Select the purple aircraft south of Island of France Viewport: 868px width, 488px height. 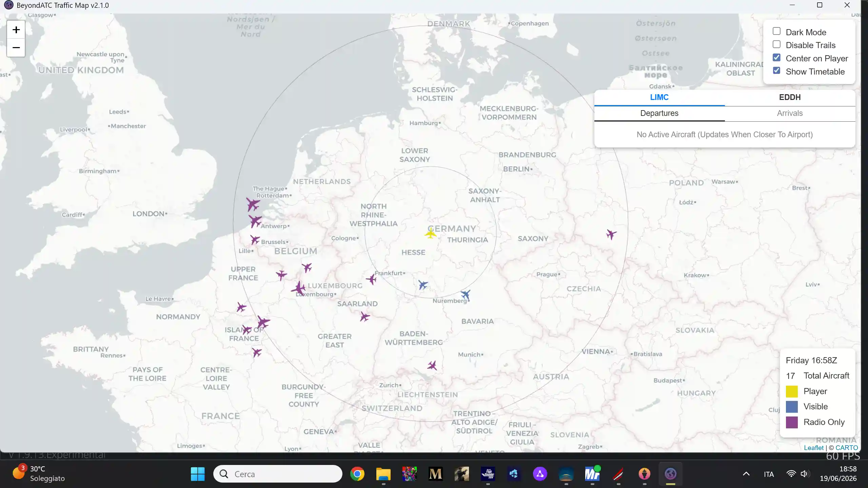pos(257,352)
